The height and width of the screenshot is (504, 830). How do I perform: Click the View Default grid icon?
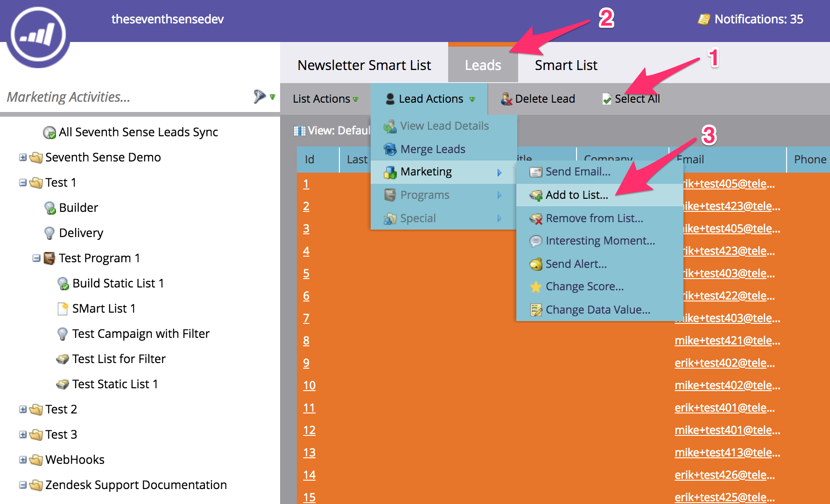coord(300,131)
